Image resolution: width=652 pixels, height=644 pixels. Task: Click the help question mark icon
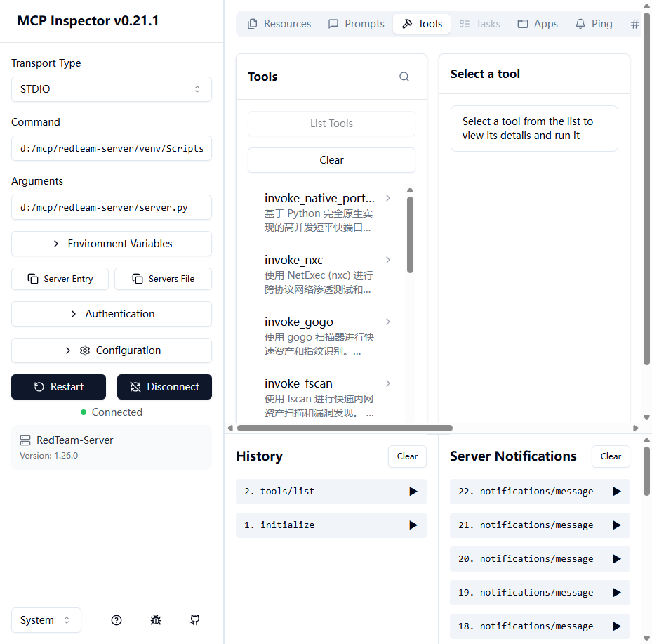pyautogui.click(x=116, y=620)
